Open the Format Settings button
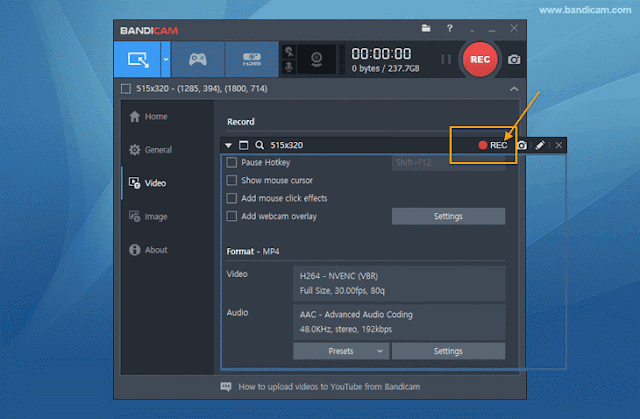The width and height of the screenshot is (640, 419). 448,351
